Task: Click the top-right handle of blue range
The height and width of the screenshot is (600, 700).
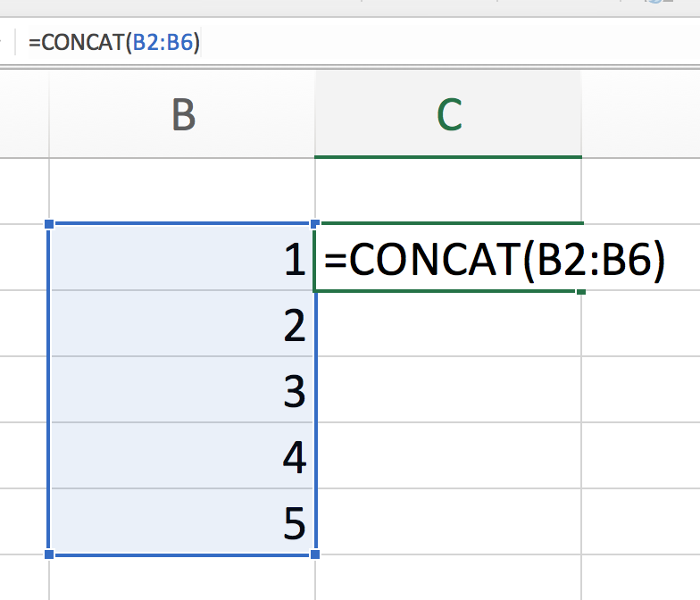Action: [x=315, y=225]
